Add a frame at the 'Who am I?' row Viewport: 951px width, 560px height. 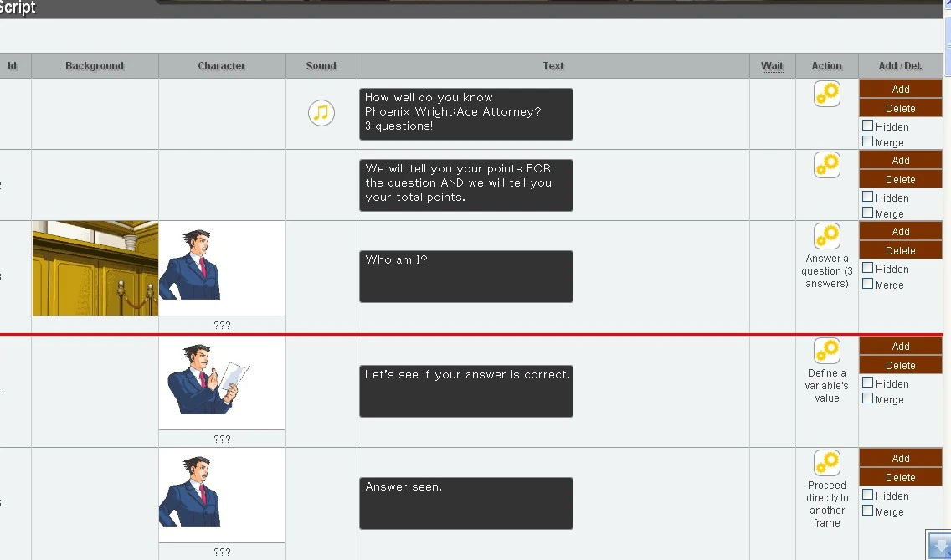pos(901,231)
